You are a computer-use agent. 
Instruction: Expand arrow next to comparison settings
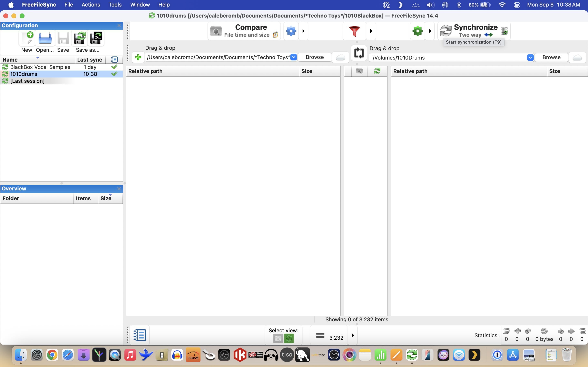point(303,31)
